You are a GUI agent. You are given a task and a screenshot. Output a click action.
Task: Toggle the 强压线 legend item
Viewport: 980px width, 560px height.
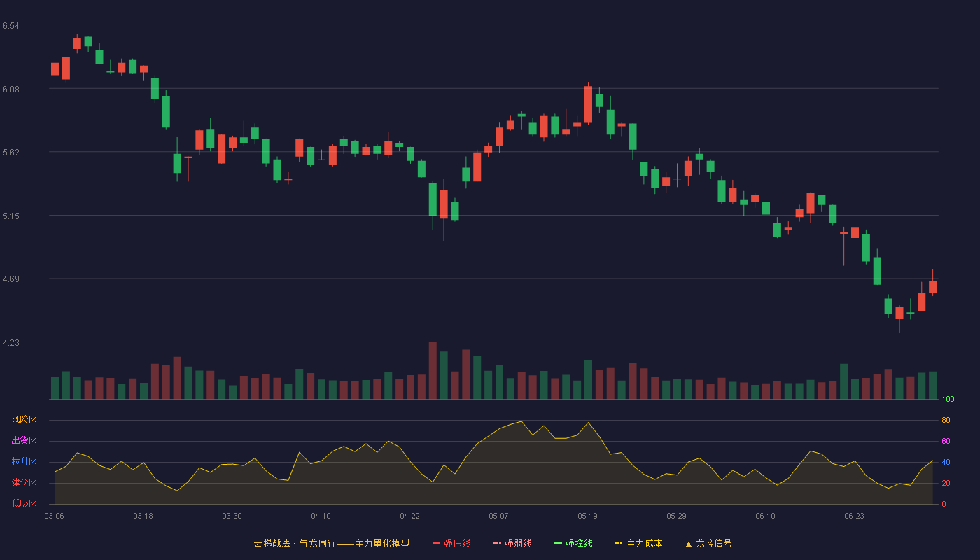(451, 543)
